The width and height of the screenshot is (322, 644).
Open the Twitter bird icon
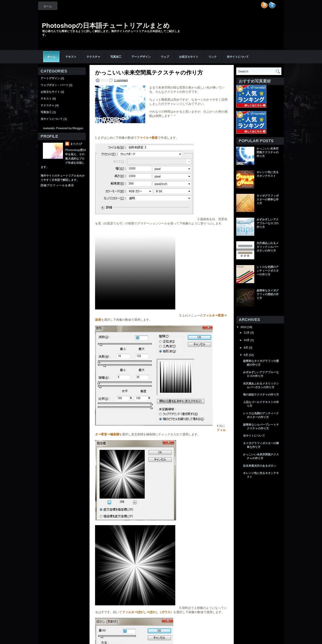tap(272, 5)
